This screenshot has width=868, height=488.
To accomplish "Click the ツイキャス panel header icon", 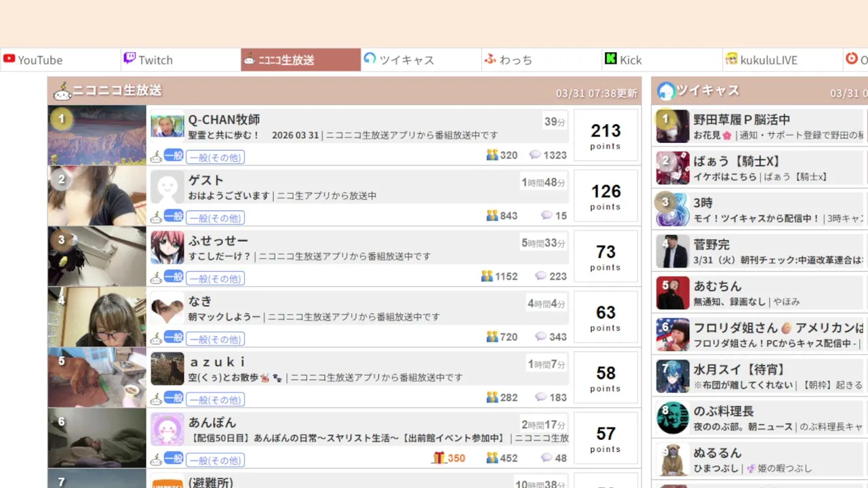I will (x=666, y=91).
